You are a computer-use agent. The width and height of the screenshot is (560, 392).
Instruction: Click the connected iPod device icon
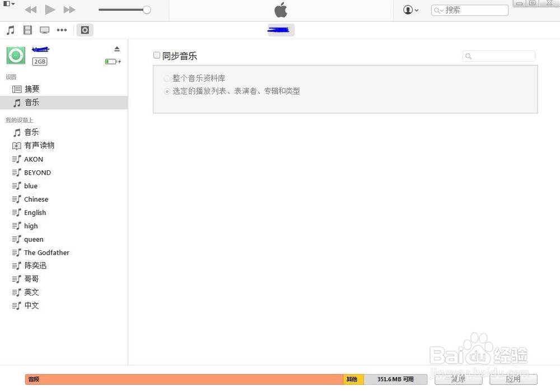(x=85, y=30)
